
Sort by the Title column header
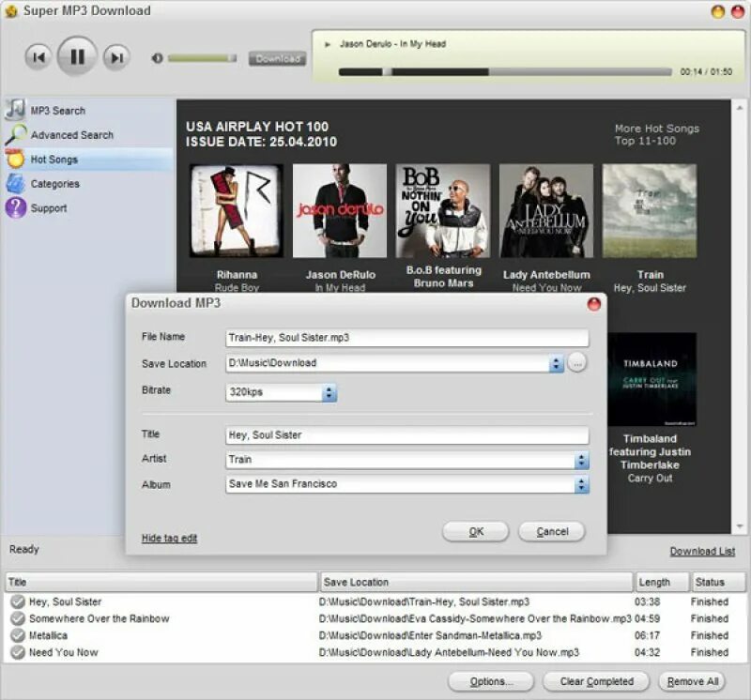(161, 582)
